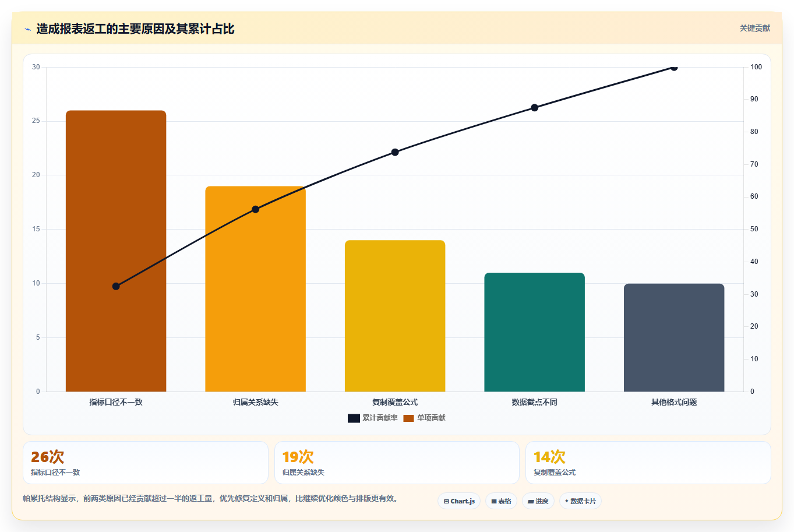Click cumulative line point above 复制覆盖公式
This screenshot has width=794, height=532.
(x=395, y=152)
